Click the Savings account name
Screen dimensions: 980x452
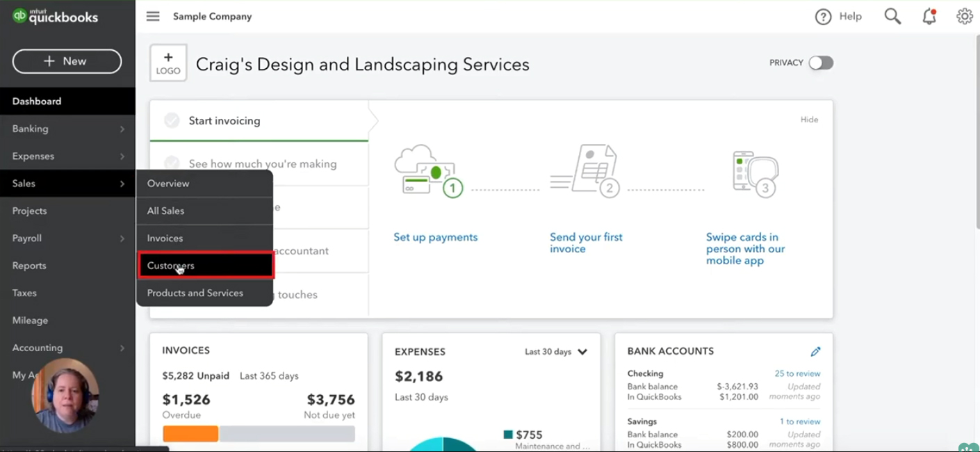pos(642,421)
